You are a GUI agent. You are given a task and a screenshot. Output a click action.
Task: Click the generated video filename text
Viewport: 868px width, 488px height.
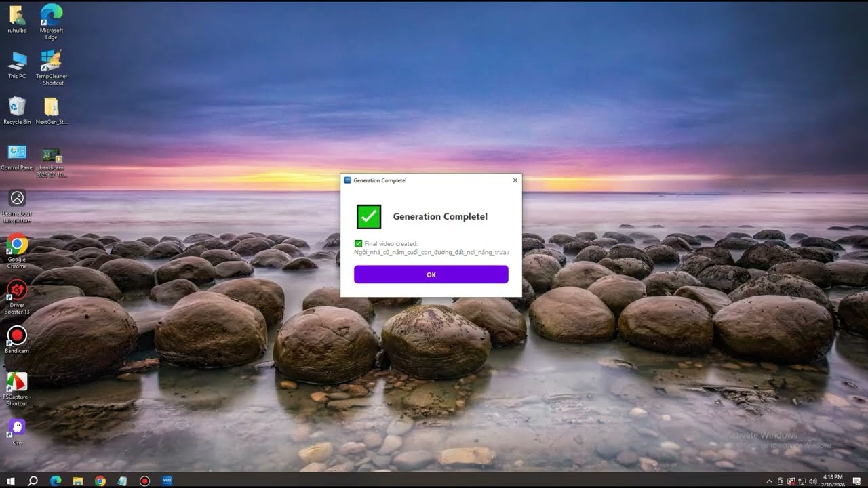(x=431, y=252)
